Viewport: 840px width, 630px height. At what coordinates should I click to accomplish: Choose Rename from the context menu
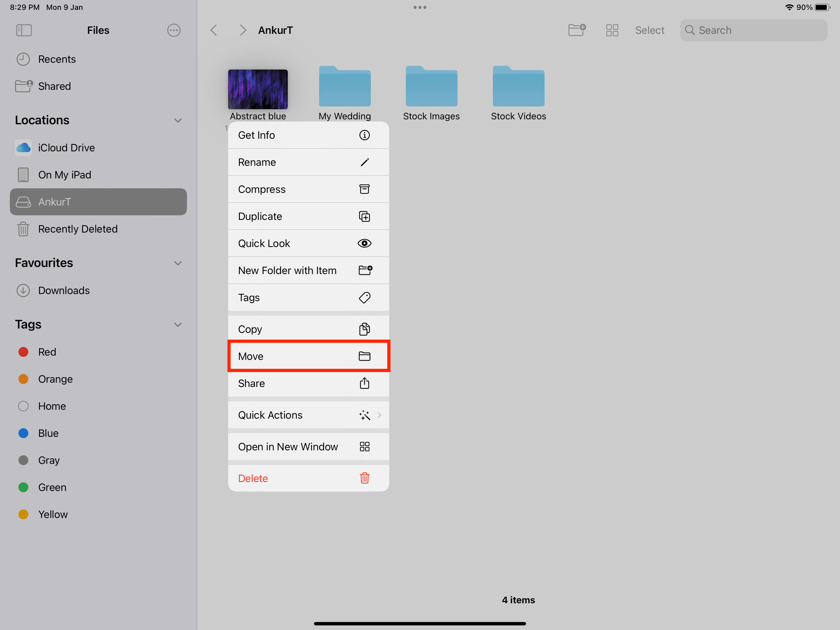[x=308, y=162]
